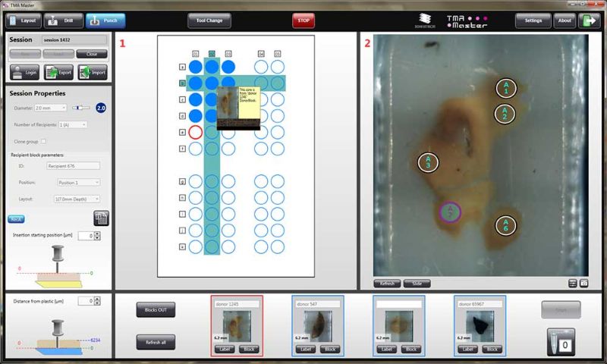The width and height of the screenshot is (607, 364).
Task: Click the distance from plastic stepper arrows
Action: click(x=97, y=300)
